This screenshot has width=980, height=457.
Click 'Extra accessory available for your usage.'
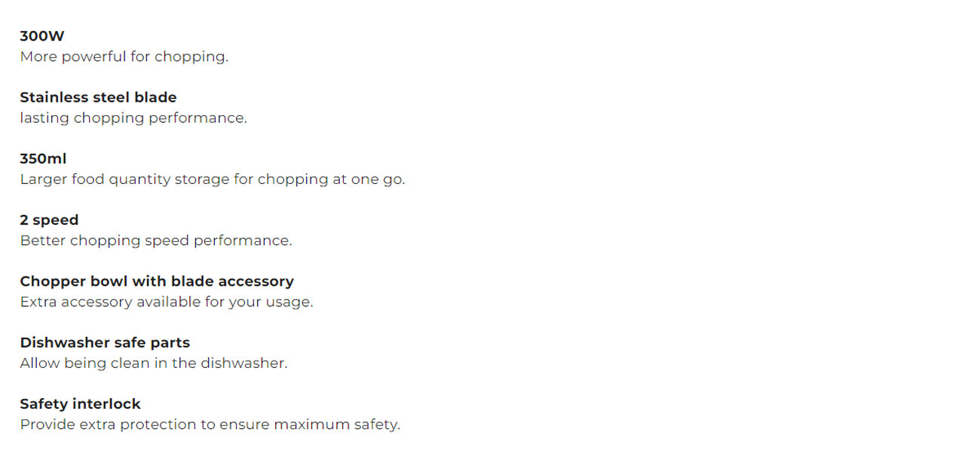166,302
